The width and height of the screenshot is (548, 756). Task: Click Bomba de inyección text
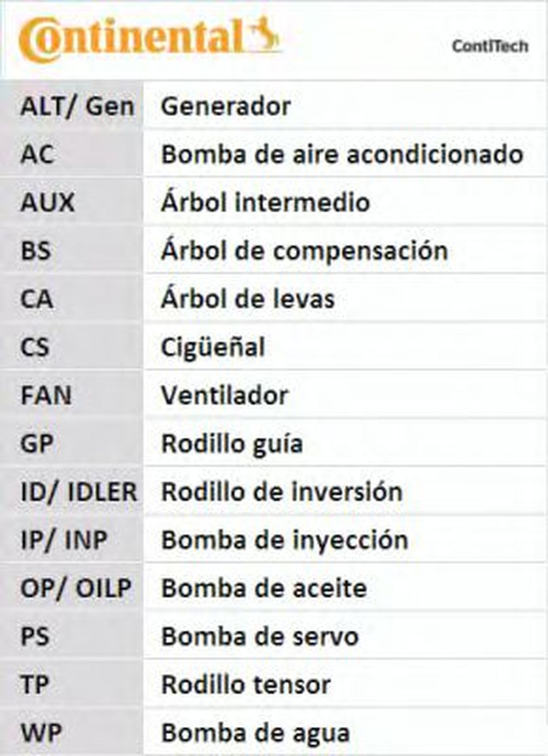pos(284,540)
